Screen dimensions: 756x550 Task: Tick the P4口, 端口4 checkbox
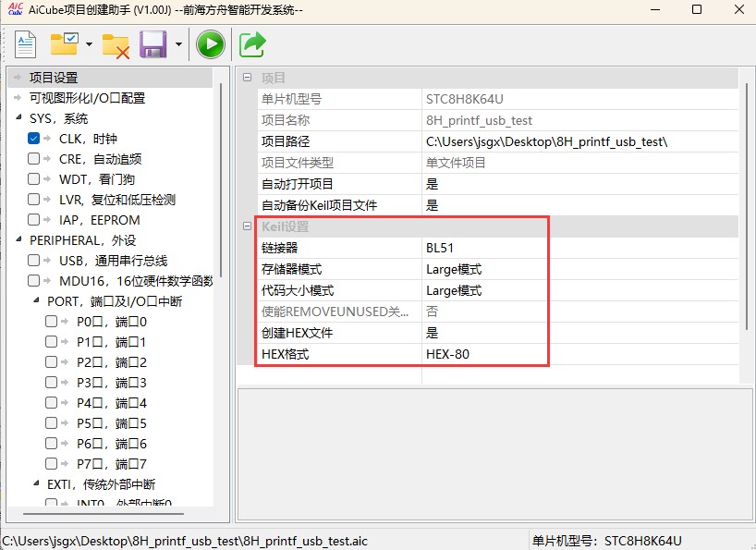click(x=51, y=402)
